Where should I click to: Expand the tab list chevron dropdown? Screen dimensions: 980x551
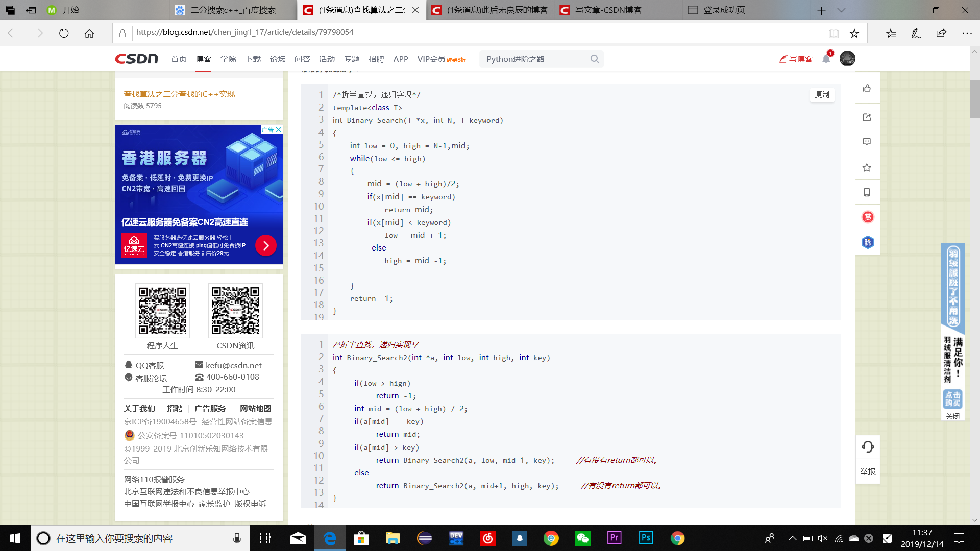841,10
